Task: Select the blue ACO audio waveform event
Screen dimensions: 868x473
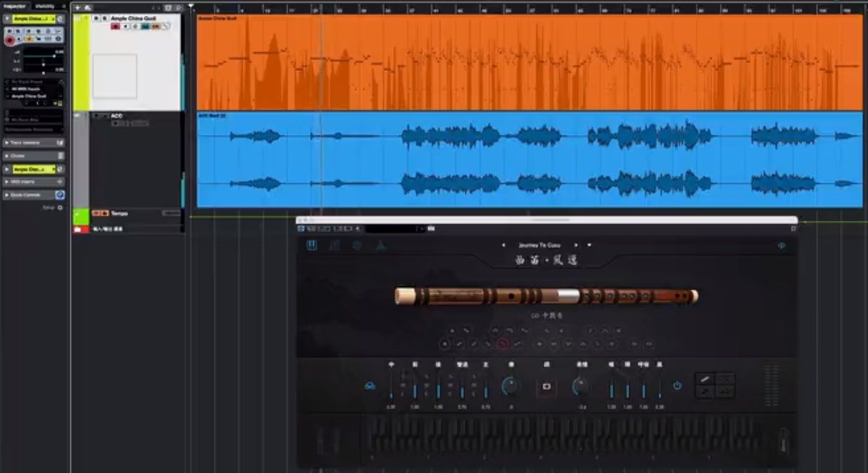Action: [529, 159]
